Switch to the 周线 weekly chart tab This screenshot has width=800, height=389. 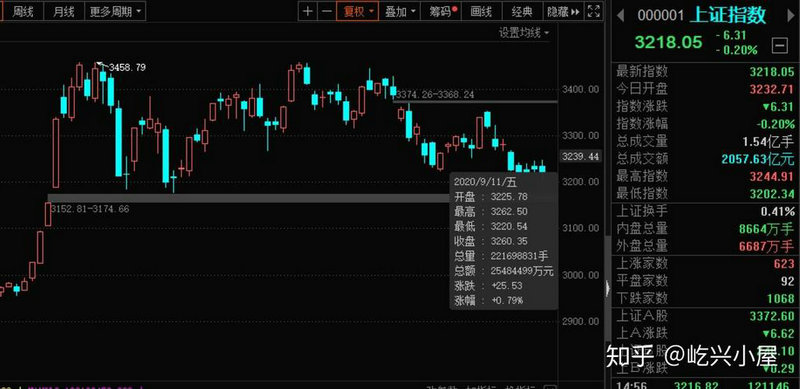click(x=22, y=11)
